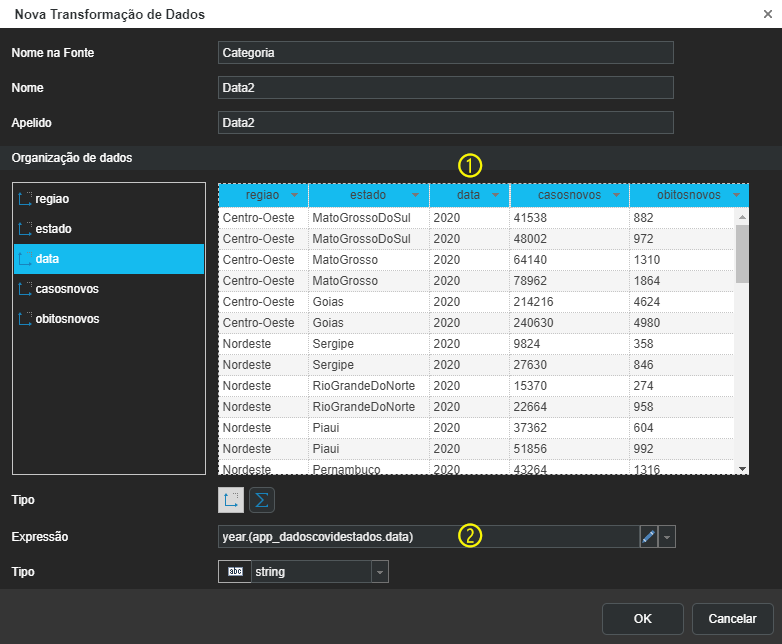Click cell with value 358
The height and width of the screenshot is (644, 782).
pos(682,344)
